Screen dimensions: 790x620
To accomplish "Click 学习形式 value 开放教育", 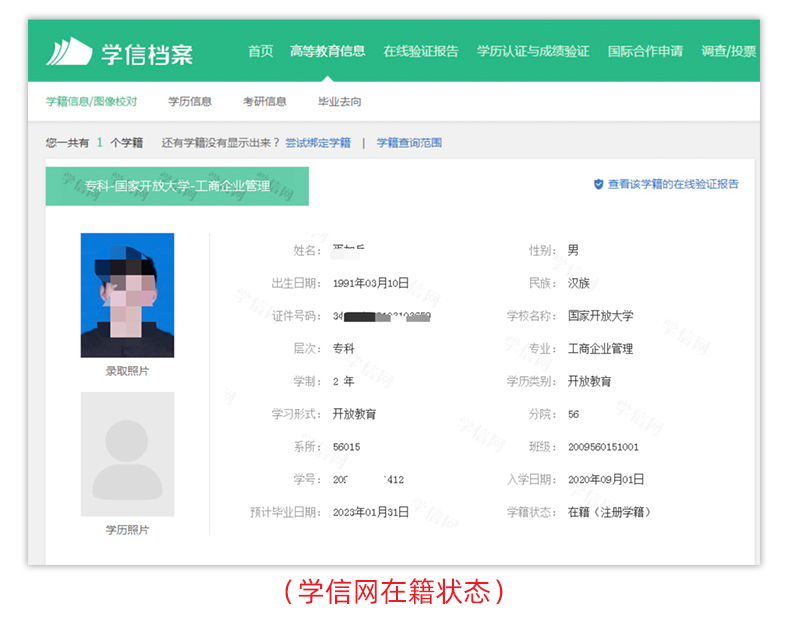I will coord(354,415).
